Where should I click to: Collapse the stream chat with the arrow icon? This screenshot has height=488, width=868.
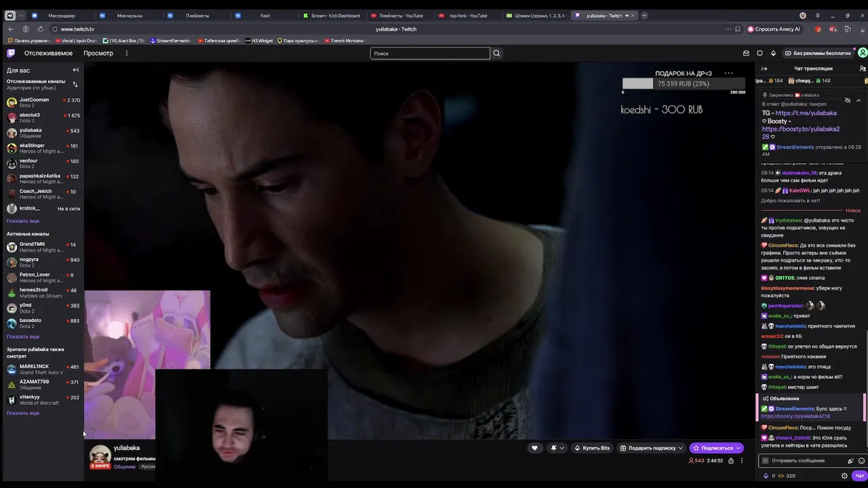(x=764, y=68)
